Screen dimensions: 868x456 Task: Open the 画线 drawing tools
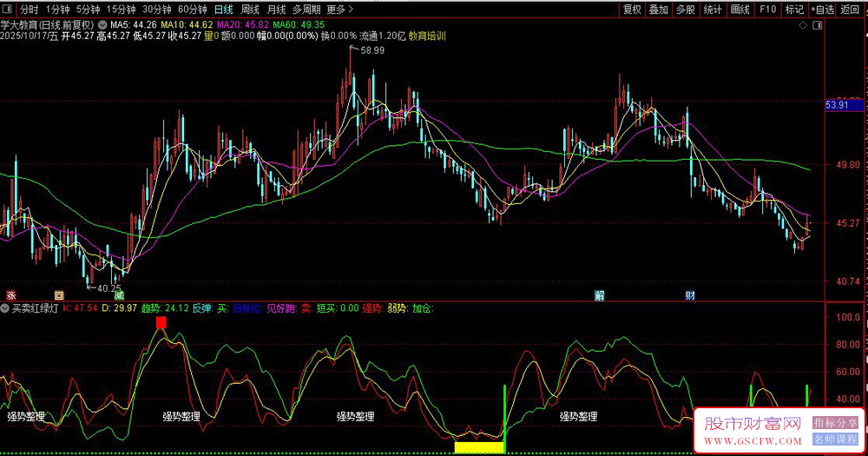pos(740,10)
